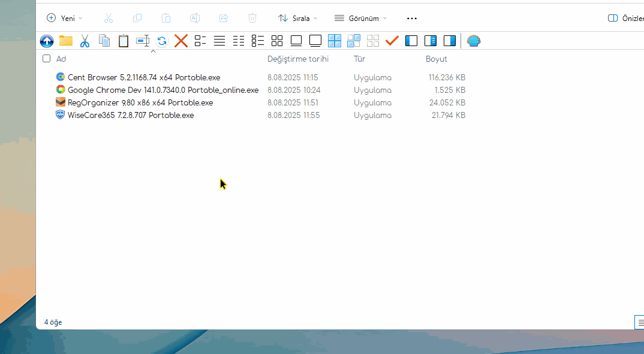The width and height of the screenshot is (644, 354).
Task: Open the Sırala sort dropdown
Action: pos(298,18)
